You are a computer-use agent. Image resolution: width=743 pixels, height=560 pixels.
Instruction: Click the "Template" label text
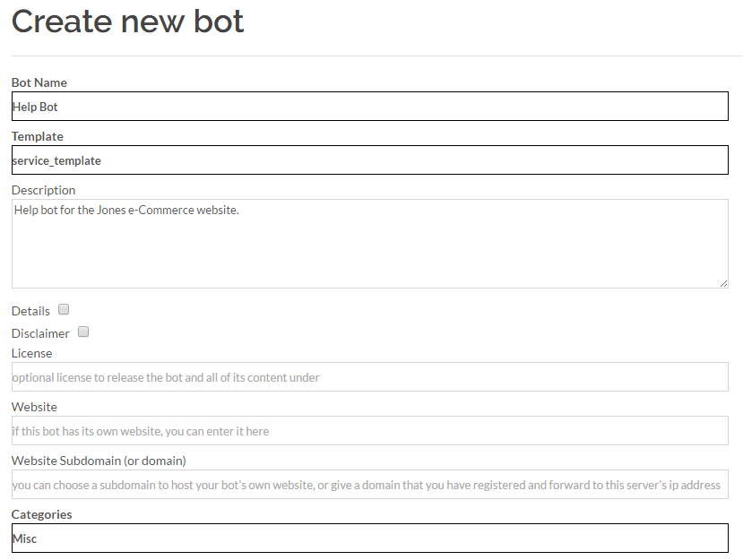(38, 136)
